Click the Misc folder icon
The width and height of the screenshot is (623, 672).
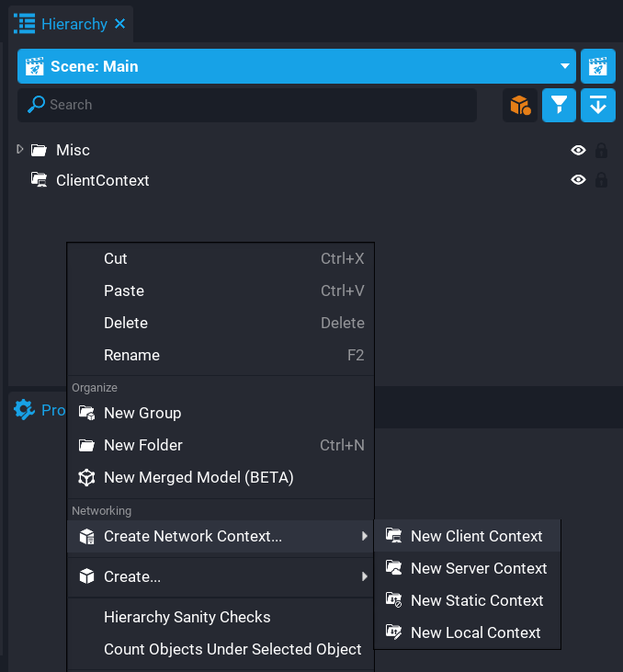tap(39, 150)
